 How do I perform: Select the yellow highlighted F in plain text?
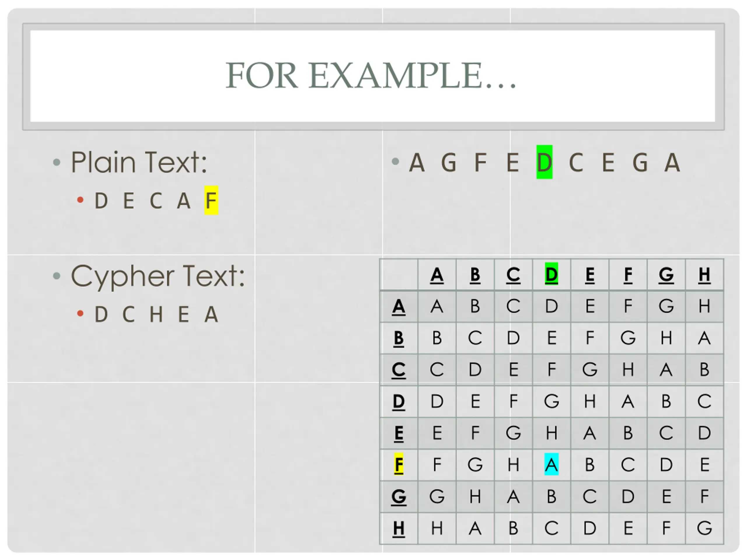pyautogui.click(x=211, y=200)
